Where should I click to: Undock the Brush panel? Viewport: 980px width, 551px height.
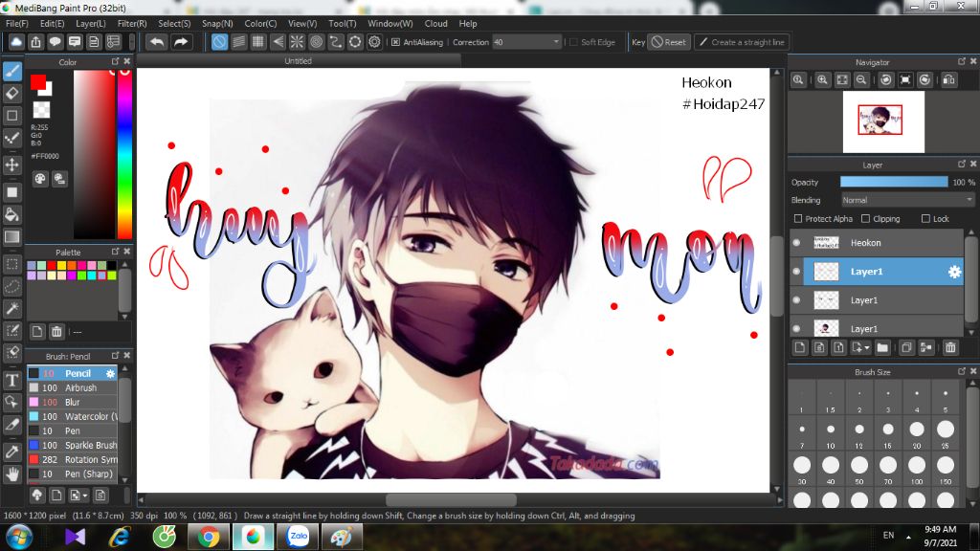[115, 355]
